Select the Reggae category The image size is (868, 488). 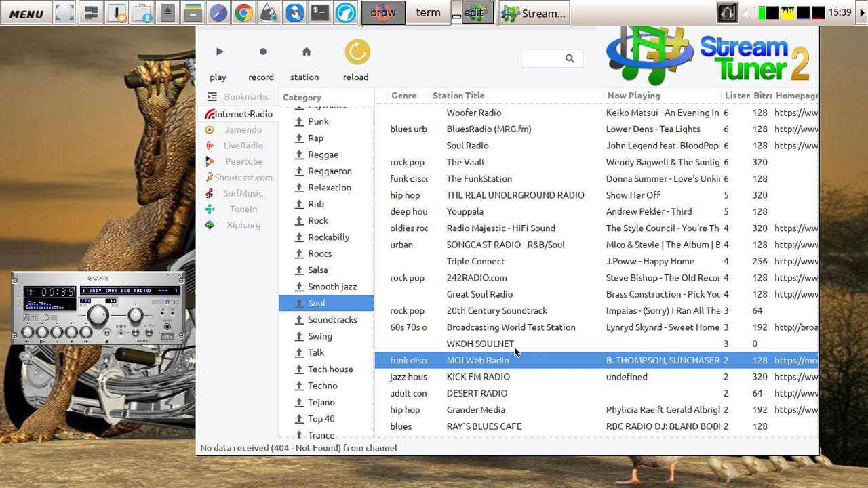click(x=326, y=155)
